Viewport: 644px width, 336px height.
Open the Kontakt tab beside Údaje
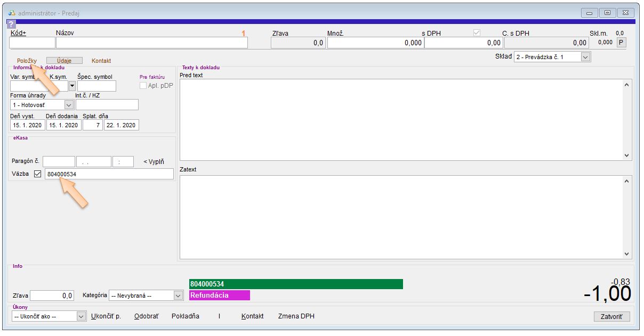[x=101, y=61]
